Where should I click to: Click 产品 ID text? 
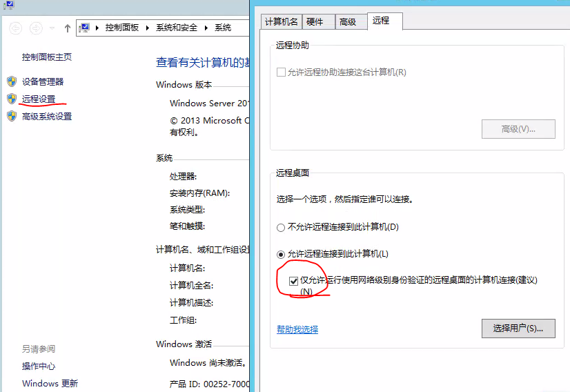click(209, 384)
